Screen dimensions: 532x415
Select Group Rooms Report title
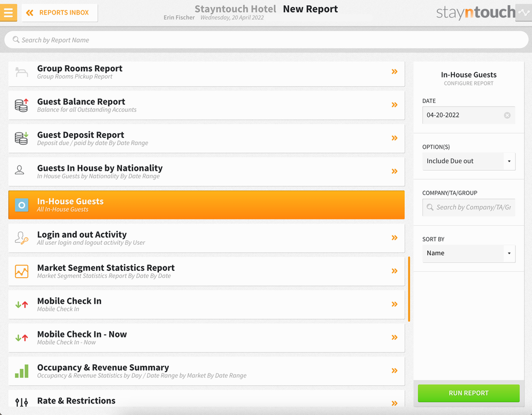(80, 68)
